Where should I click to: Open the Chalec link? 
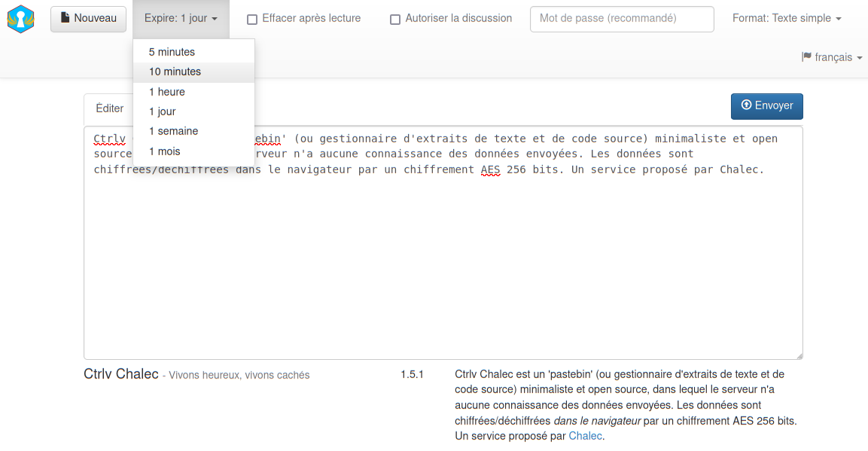point(585,435)
